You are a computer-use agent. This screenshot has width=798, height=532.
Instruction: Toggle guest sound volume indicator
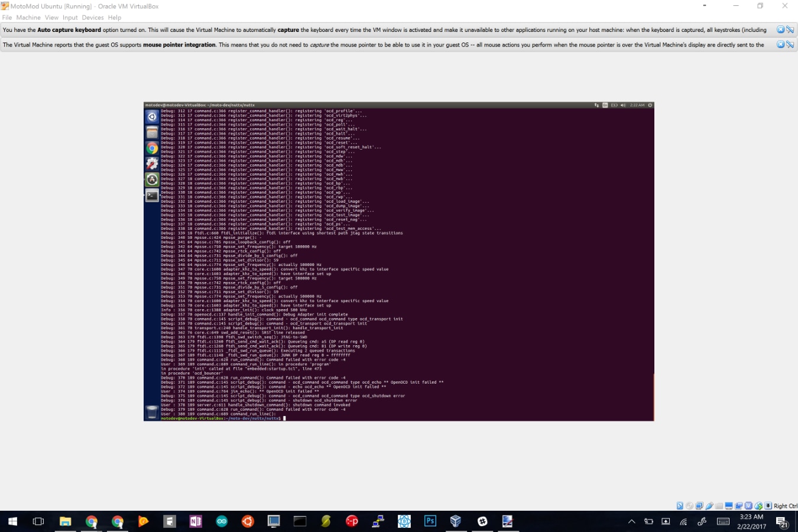pos(623,105)
